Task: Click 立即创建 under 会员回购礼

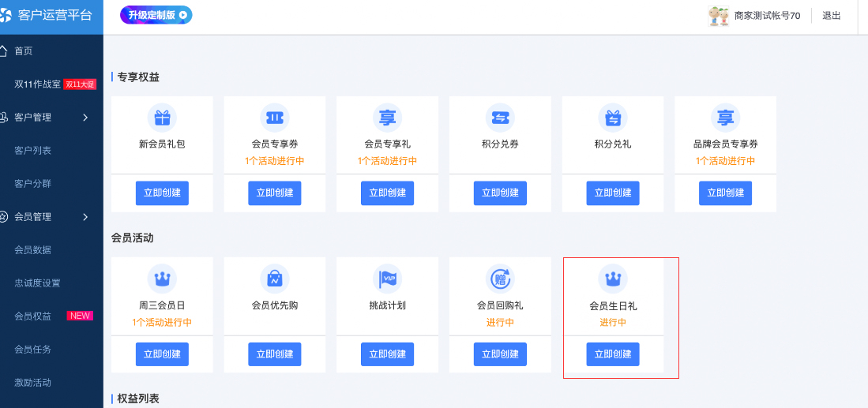Action: pos(500,354)
